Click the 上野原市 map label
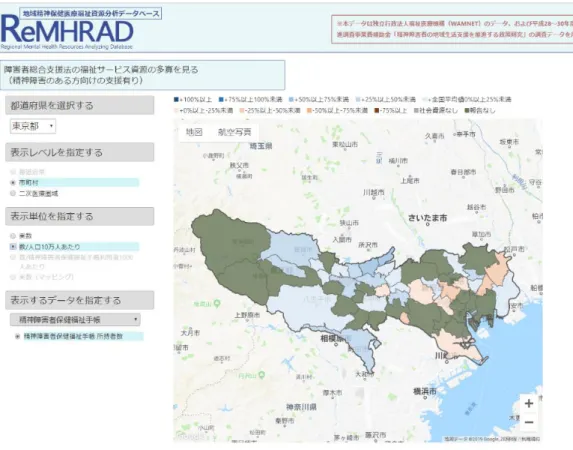 [x=247, y=315]
